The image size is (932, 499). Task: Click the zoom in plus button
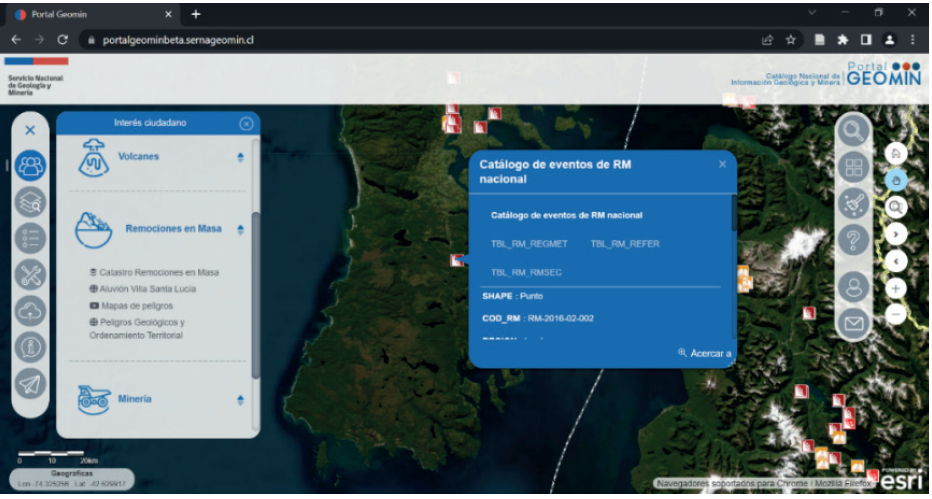tap(895, 287)
